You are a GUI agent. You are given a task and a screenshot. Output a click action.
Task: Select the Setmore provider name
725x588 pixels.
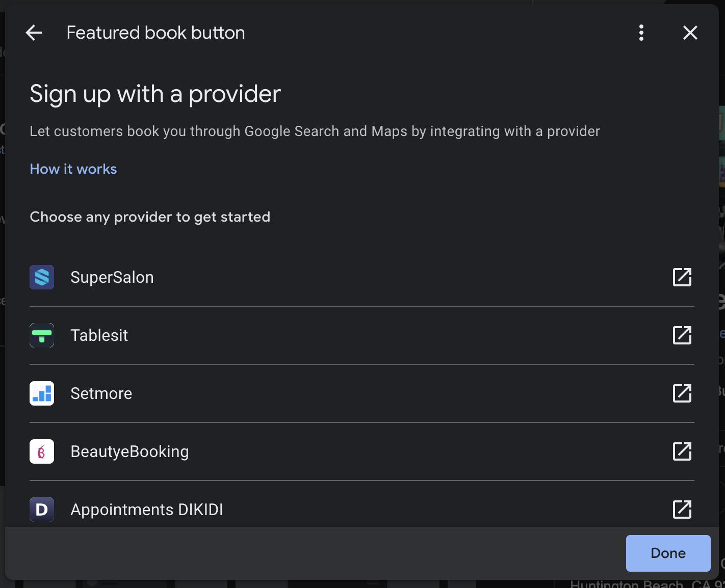[x=101, y=393]
